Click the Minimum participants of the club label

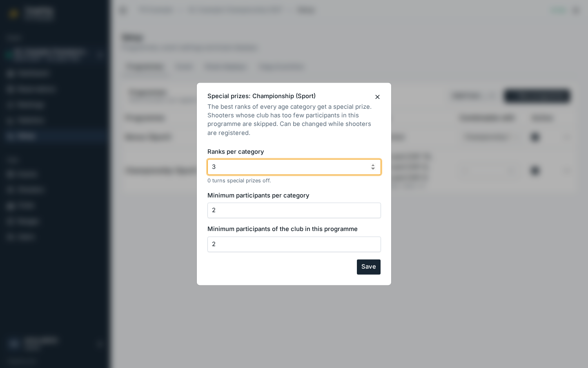(x=282, y=229)
